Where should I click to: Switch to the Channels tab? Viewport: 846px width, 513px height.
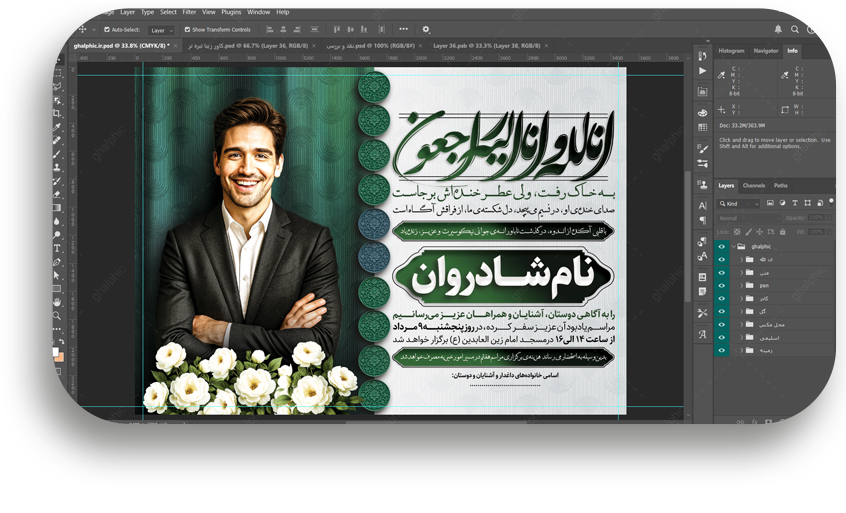coord(753,185)
